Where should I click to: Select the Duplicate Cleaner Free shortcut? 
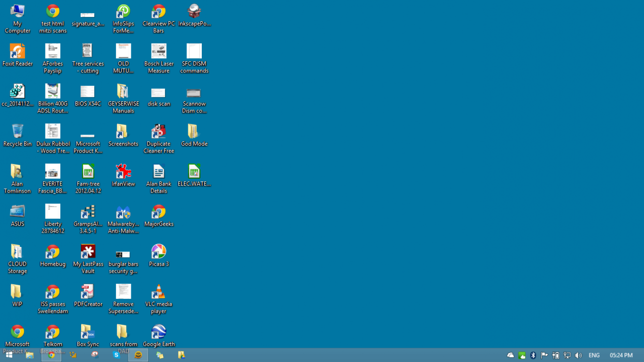158,132
